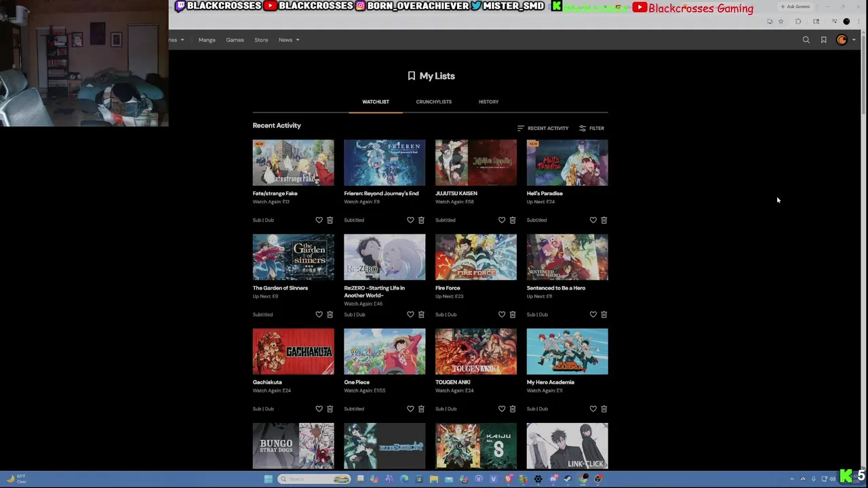Open Fate/strange Fake thumbnail
868x488 pixels.
coord(294,163)
